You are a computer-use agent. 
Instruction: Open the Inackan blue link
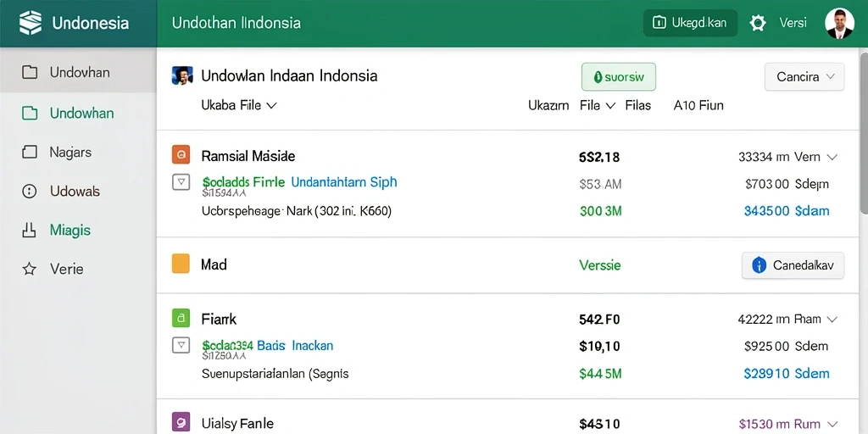pos(312,346)
